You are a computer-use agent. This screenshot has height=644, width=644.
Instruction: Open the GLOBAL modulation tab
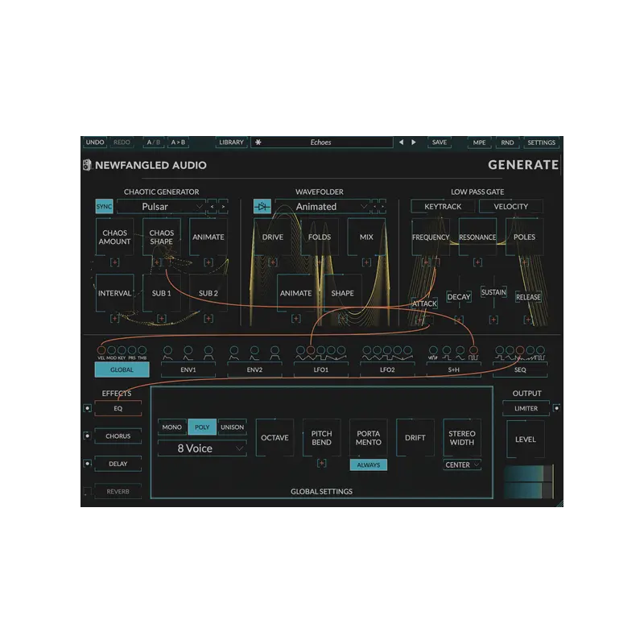click(x=122, y=369)
